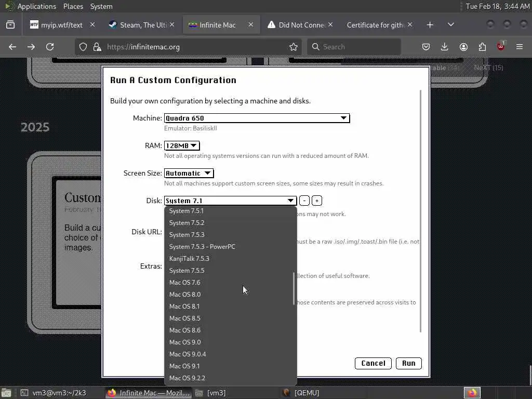Viewport: 532px width, 399px height.
Task: Open the Screen Size Automatic dropdown
Action: 189,173
